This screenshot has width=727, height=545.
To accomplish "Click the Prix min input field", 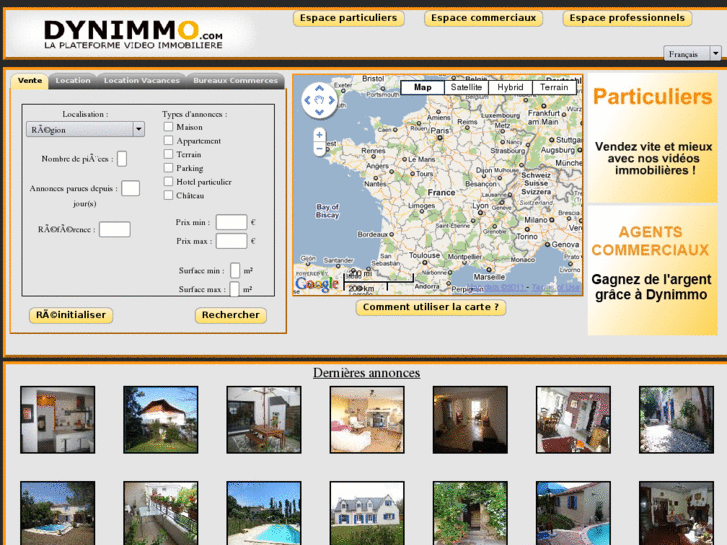I will tap(231, 222).
